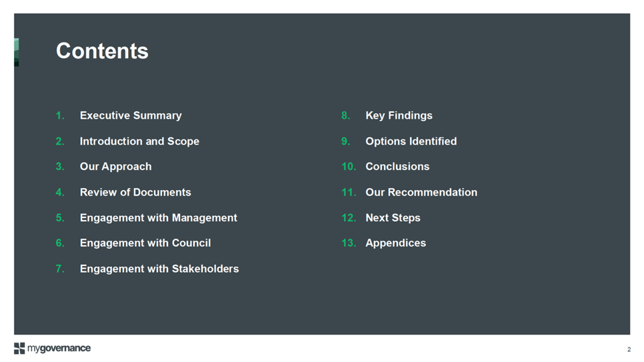Select Options Identified entry
Screen dimensions: 644x362
[x=411, y=141]
